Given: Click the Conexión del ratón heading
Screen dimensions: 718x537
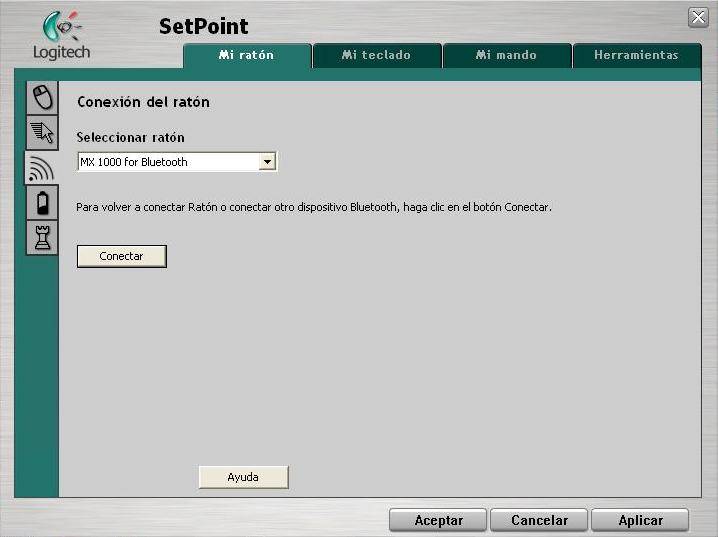Looking at the screenshot, I should 143,102.
